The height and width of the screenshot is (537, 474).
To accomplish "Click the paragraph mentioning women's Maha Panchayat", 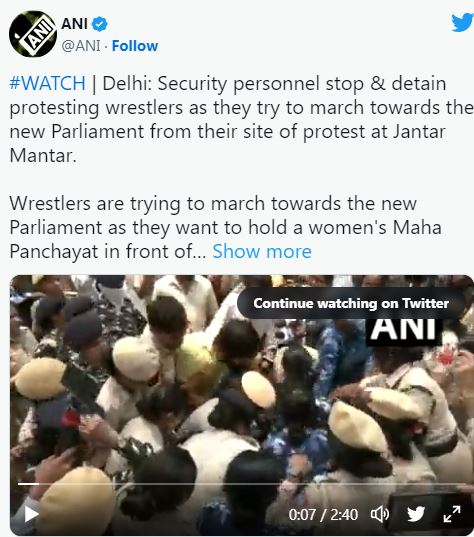I will pyautogui.click(x=225, y=227).
